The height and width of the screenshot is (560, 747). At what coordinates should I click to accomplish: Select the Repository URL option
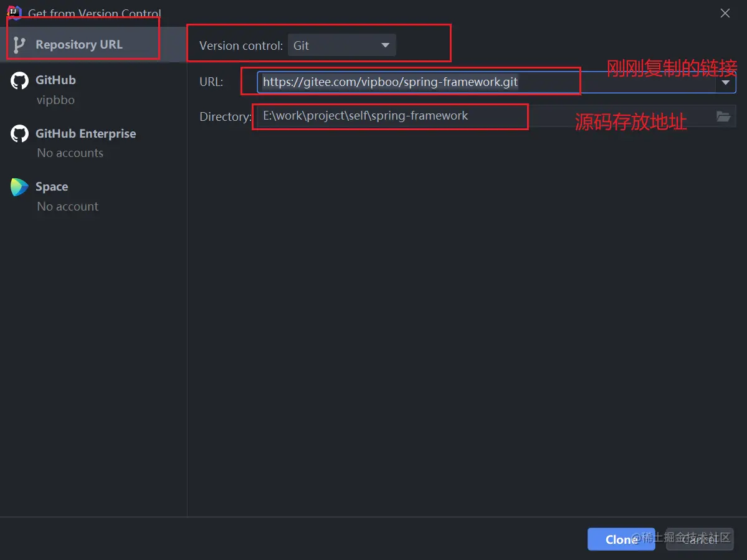(x=93, y=44)
